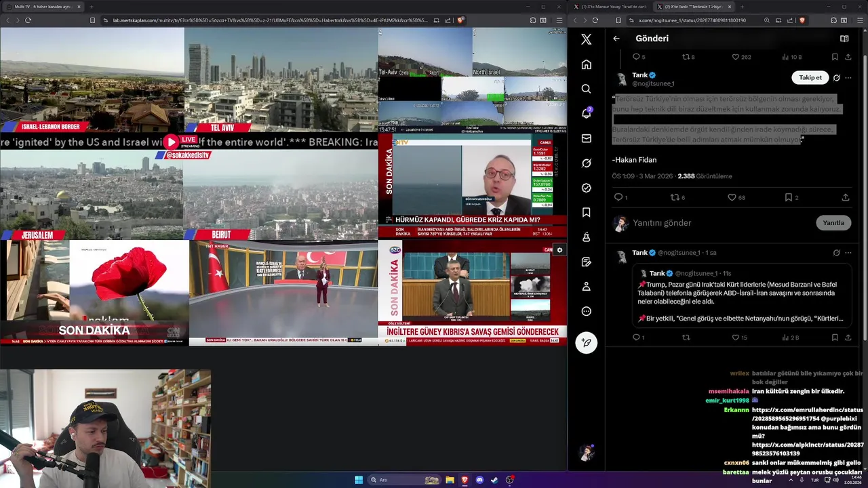Click Takip et follow button
Viewport: 868px width, 488px height.
tap(810, 78)
